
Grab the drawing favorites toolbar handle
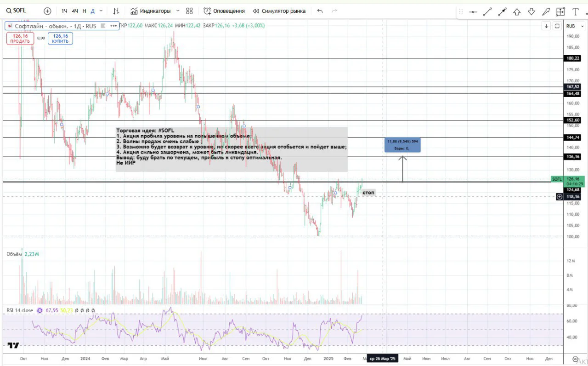pyautogui.click(x=461, y=12)
